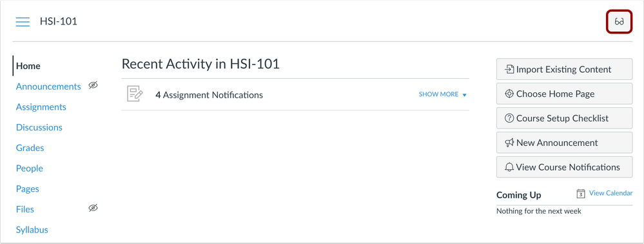Open Assignments in the course navigation
644x244 pixels.
(41, 107)
